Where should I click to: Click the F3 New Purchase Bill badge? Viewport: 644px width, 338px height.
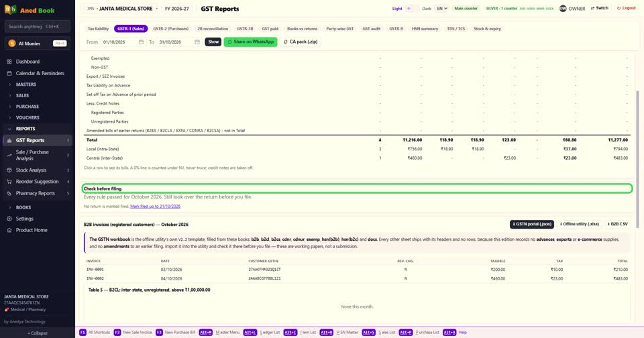click(x=159, y=332)
